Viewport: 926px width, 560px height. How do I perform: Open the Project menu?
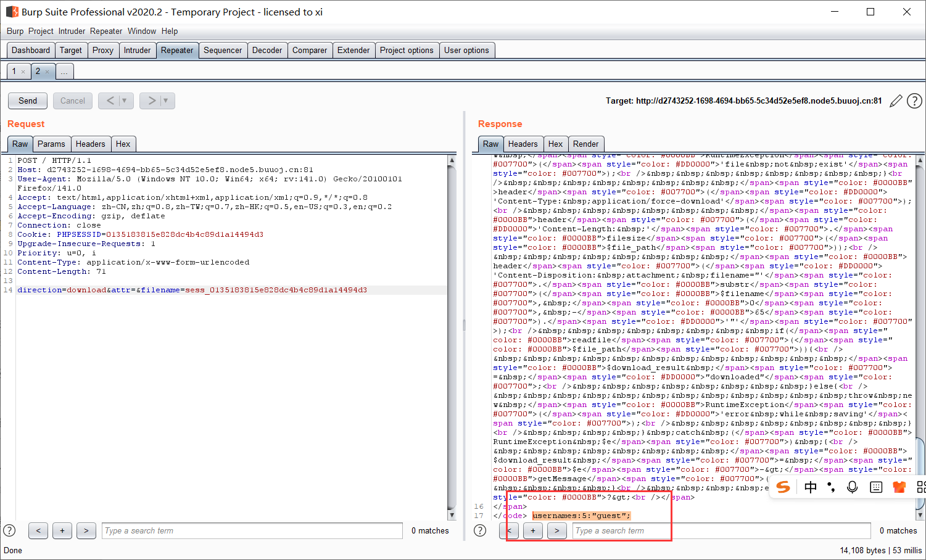point(41,31)
